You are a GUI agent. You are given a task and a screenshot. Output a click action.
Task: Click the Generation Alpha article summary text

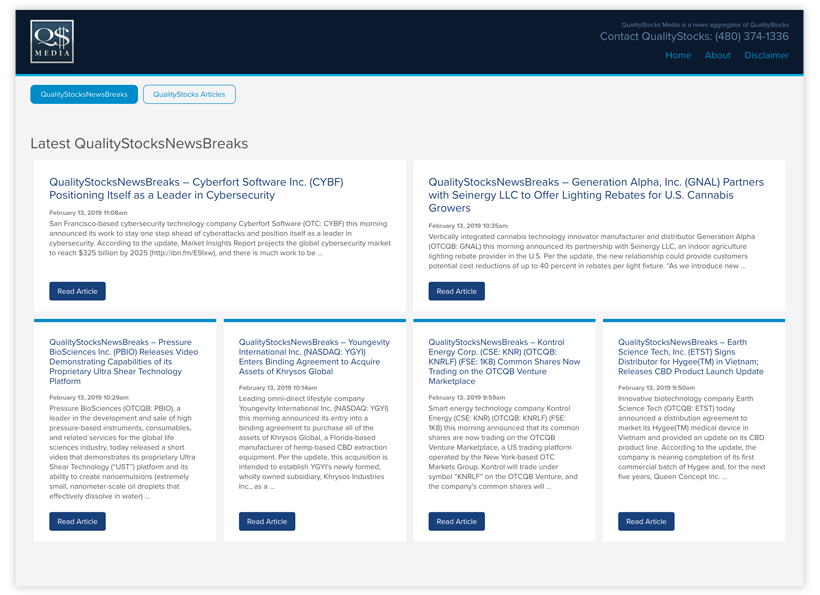pyautogui.click(x=592, y=251)
